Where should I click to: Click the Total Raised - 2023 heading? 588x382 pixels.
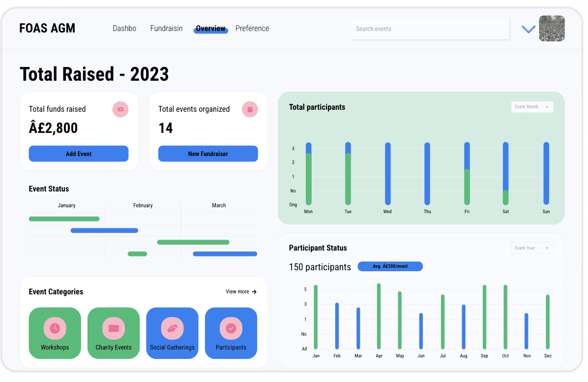click(x=94, y=74)
